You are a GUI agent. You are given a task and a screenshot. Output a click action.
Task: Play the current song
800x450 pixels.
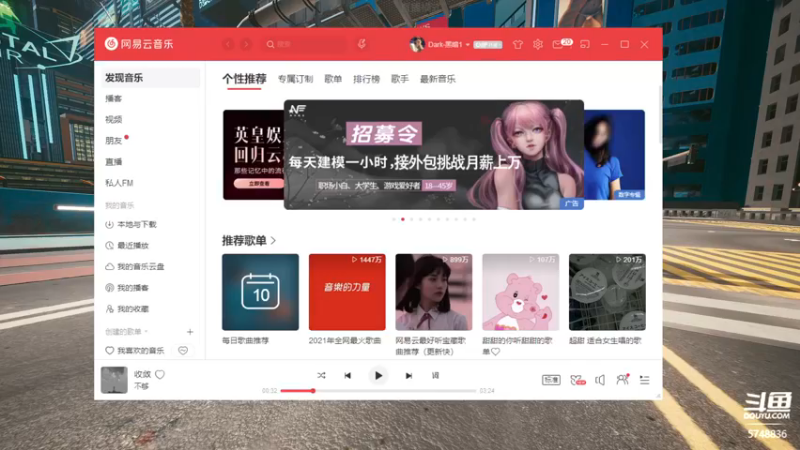378,376
